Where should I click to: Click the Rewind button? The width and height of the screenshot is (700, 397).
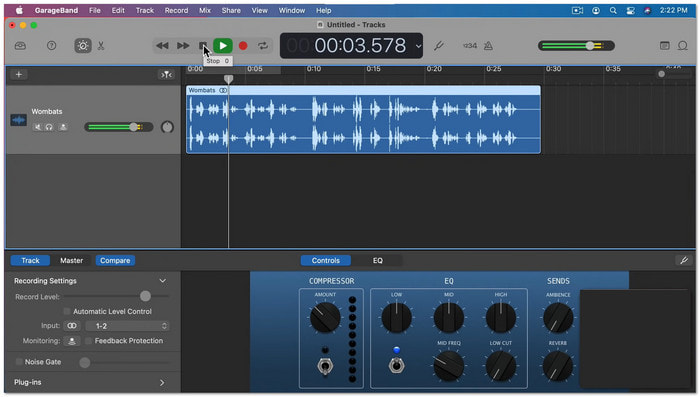(162, 46)
